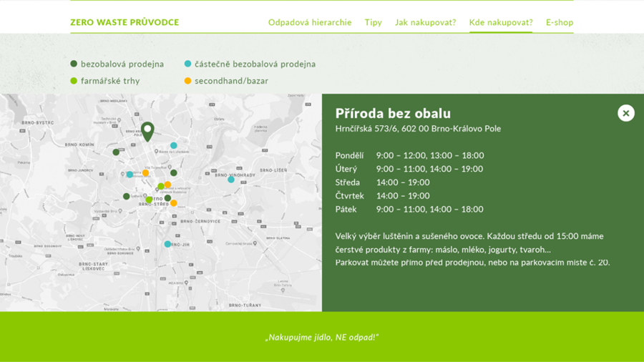The height and width of the screenshot is (362, 644).
Task: Toggle částečně bezobalová prodejna filter
Action: 250,64
